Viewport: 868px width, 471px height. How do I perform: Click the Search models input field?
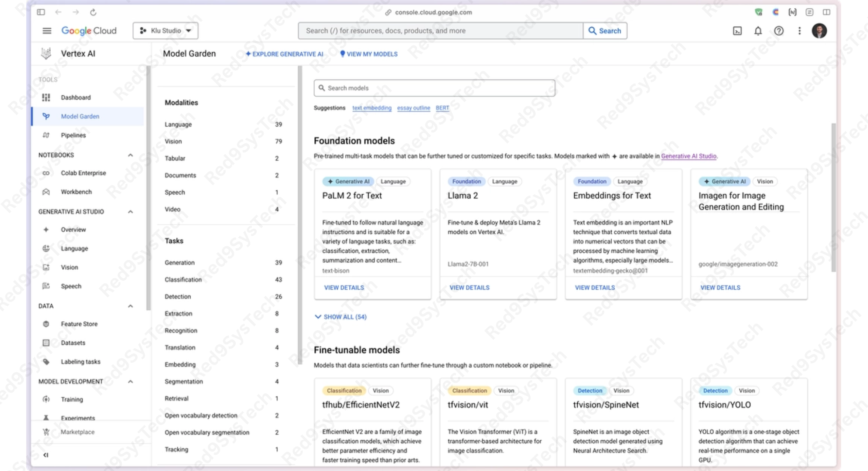[x=434, y=88]
